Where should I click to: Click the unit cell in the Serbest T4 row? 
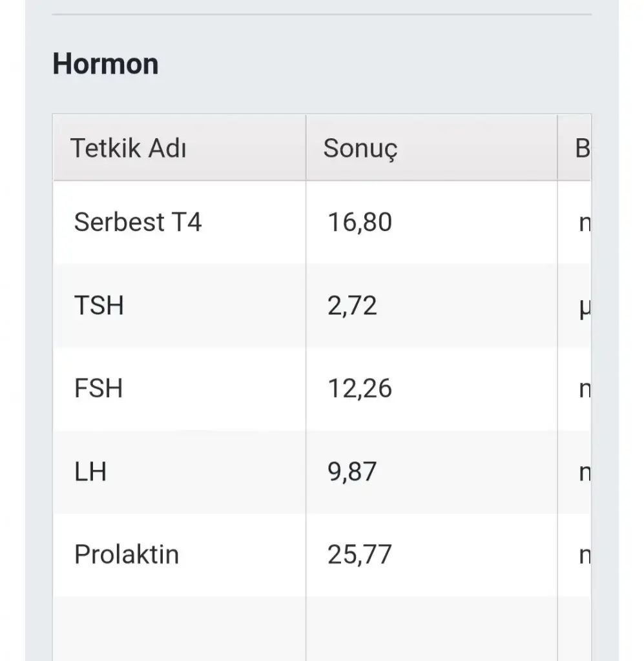[583, 223]
